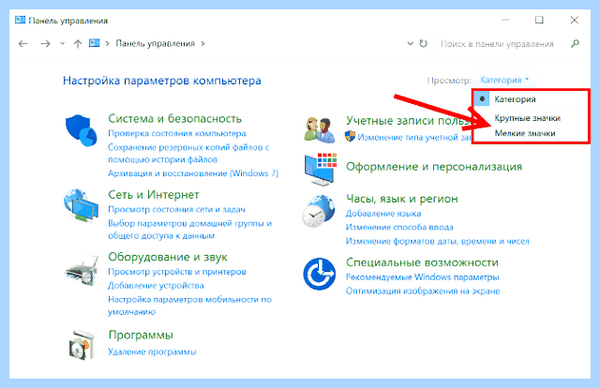Screen dimensions: 600x388
Task: Go forward with the right arrow button
Action: pyautogui.click(x=46, y=44)
